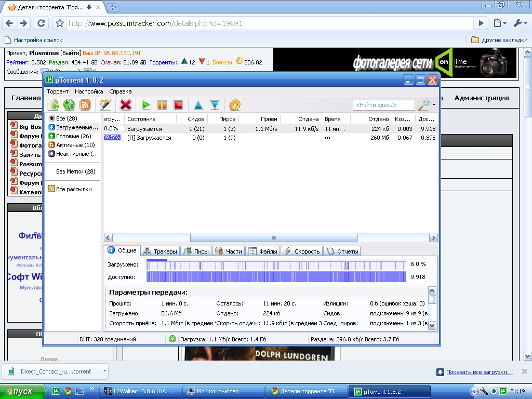Open the Справка menu
The height and width of the screenshot is (399, 532).
click(x=121, y=91)
